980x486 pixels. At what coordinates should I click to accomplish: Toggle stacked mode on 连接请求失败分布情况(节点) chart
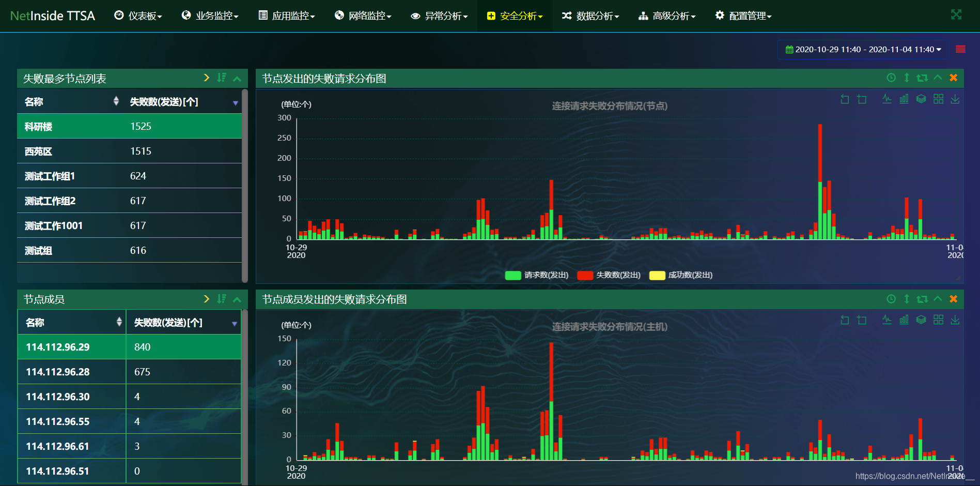[x=921, y=99]
